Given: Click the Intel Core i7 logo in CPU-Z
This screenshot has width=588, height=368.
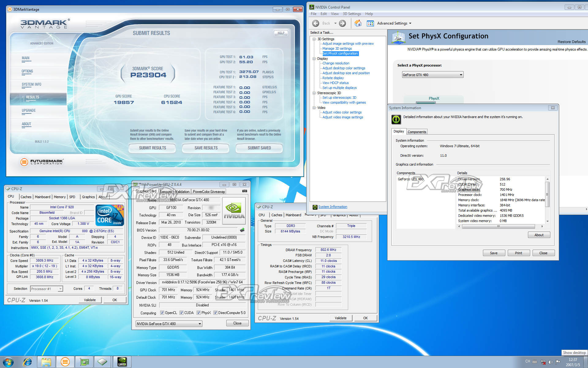Looking at the screenshot, I should 110,215.
